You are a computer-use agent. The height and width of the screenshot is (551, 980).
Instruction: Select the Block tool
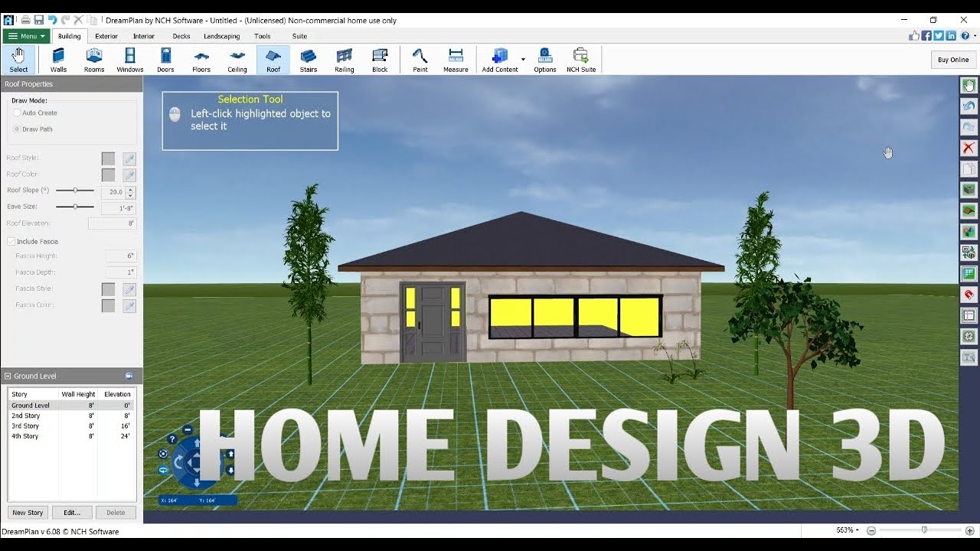[380, 60]
